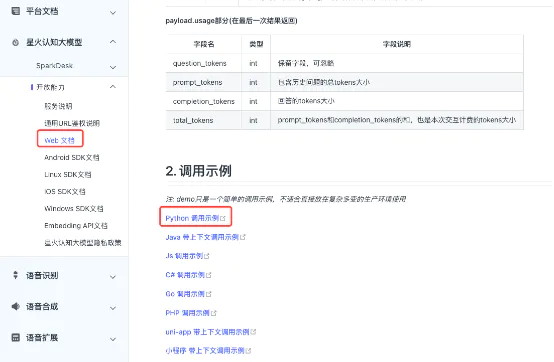Image resolution: width=554 pixels, height=362 pixels.
Task: Expand the 平台文档 section chevron
Action: point(113,13)
